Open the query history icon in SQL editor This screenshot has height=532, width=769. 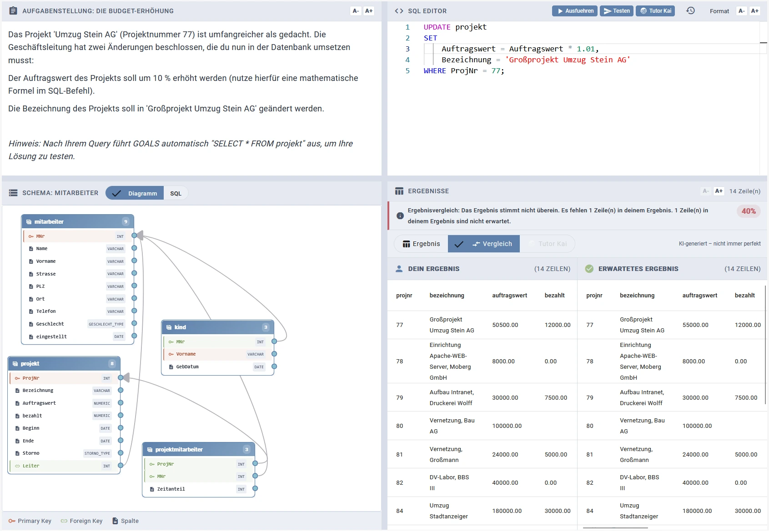[x=689, y=10]
